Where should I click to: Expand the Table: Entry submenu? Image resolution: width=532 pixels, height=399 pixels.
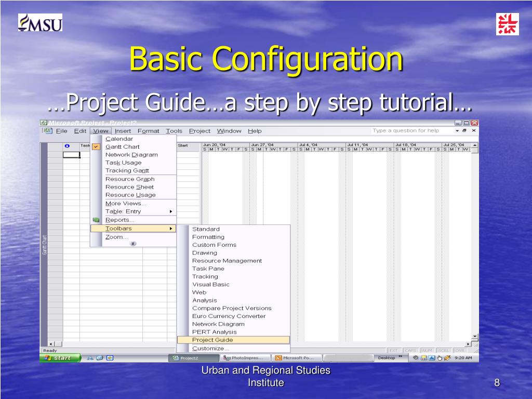click(133, 211)
